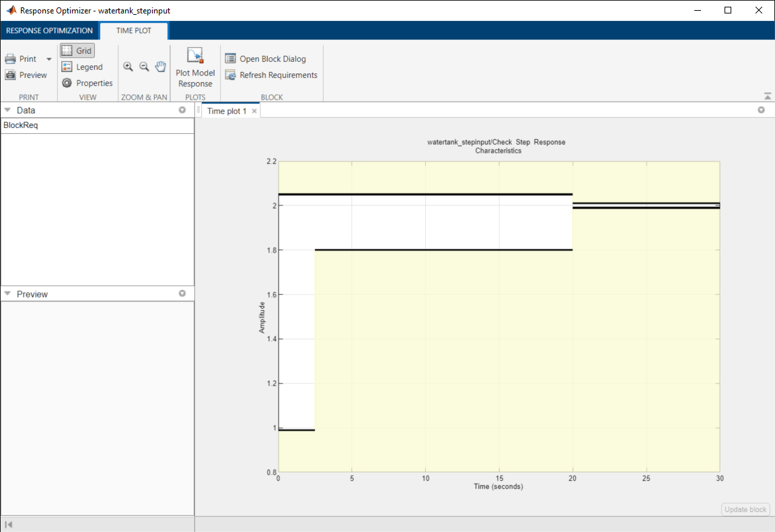Switch to Response Optimization tab
This screenshot has width=775, height=532.
(49, 31)
